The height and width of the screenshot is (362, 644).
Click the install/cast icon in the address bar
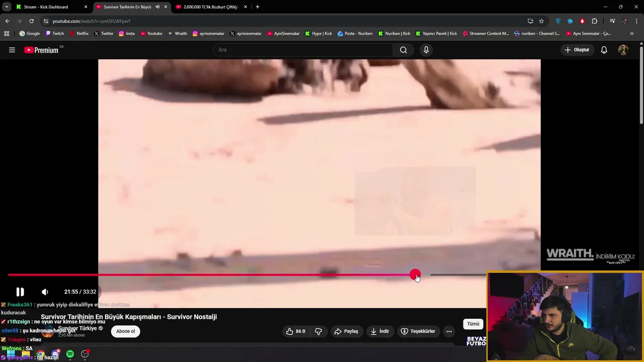click(x=530, y=21)
